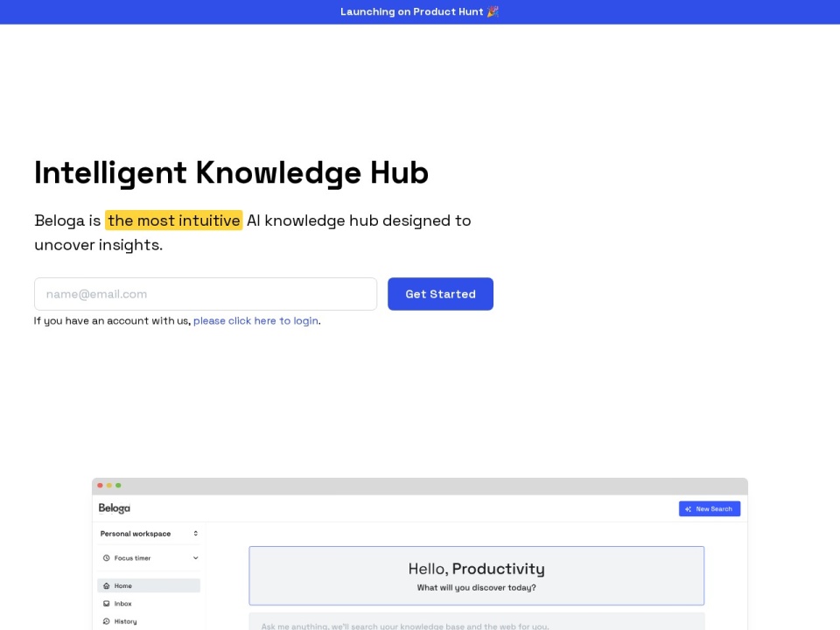Viewport: 840px width, 630px height.
Task: Open History in the sidebar
Action: [149, 621]
